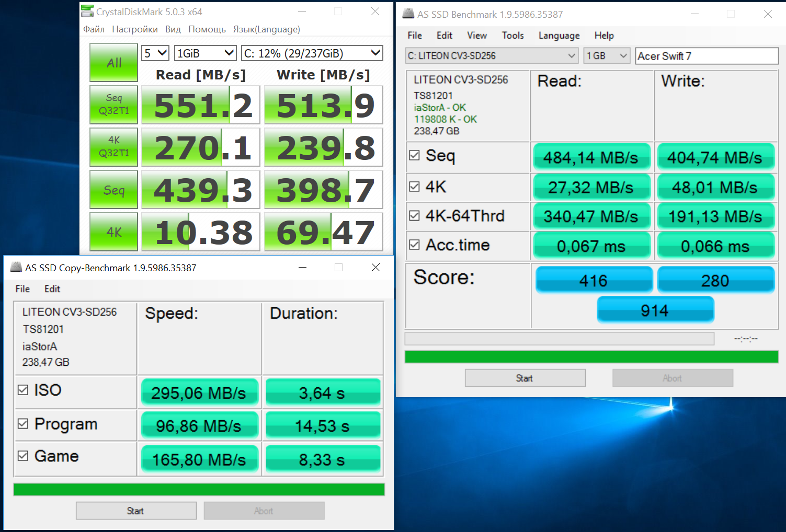Open the Language menu in AS SSD Benchmark
Image resolution: width=786 pixels, height=532 pixels.
(559, 36)
